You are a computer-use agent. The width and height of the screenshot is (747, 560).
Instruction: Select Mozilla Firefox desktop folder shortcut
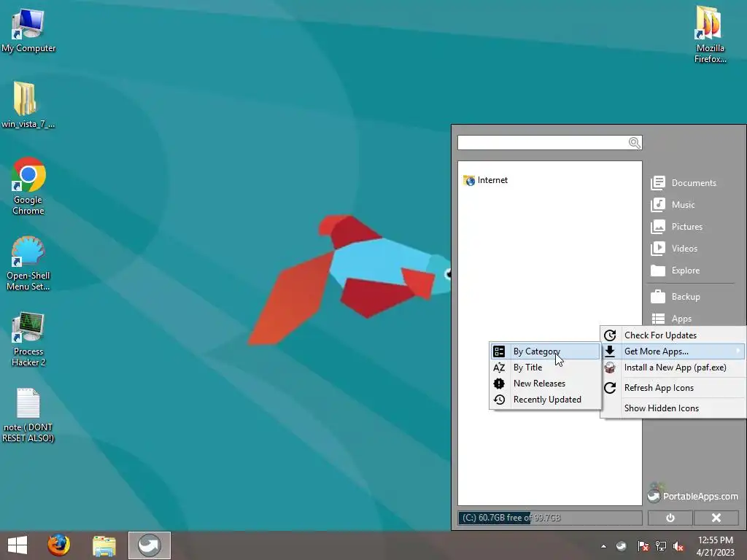click(710, 35)
